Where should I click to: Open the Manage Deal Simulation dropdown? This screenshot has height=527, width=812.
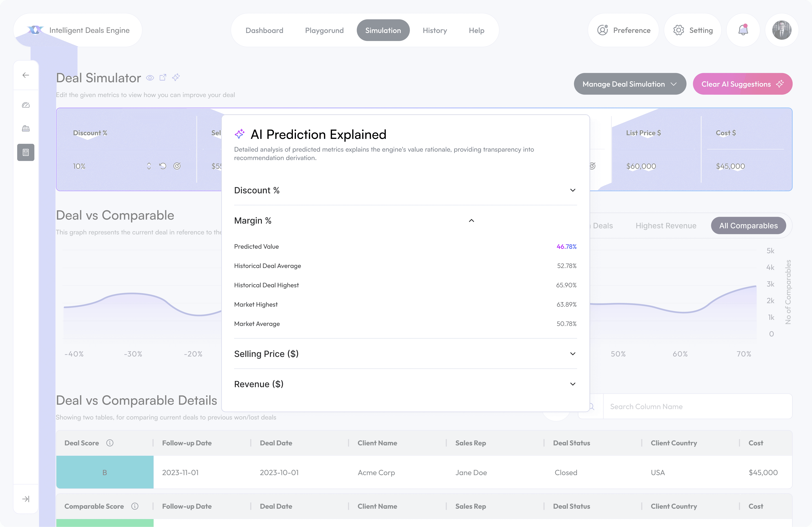[629, 84]
